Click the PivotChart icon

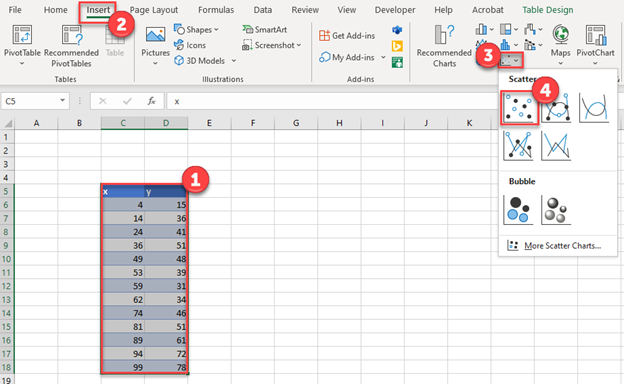pyautogui.click(x=596, y=35)
